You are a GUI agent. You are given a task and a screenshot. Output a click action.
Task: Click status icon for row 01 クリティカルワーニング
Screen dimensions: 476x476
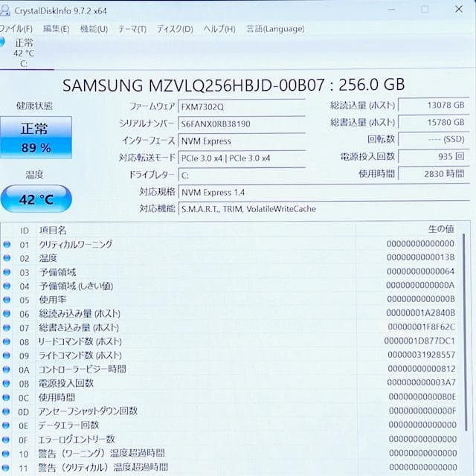(x=7, y=245)
